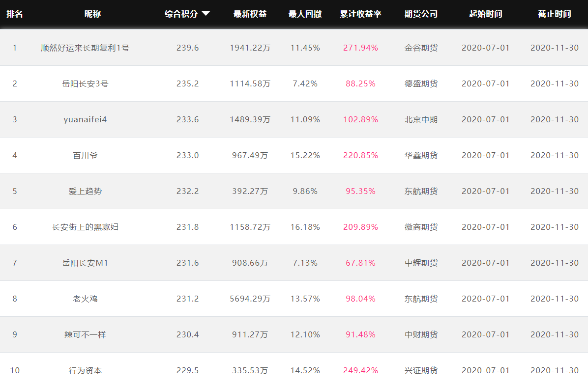Image resolution: width=588 pixels, height=386 pixels.
Task: Select return rate 271.94%
Action: (x=360, y=48)
